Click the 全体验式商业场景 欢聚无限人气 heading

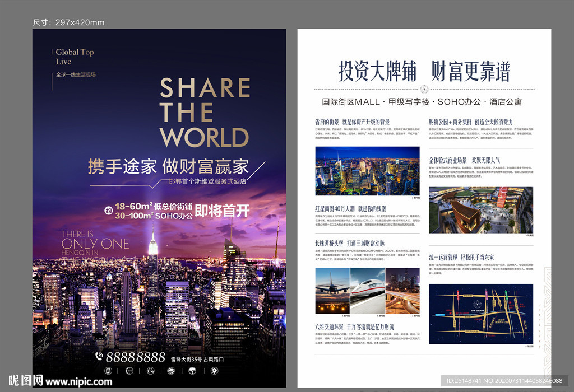tap(464, 160)
